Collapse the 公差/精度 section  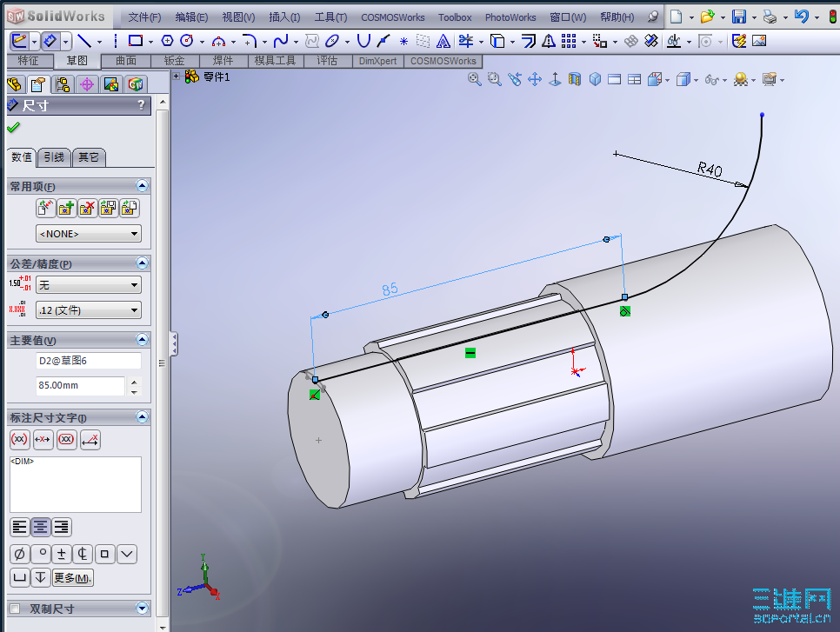pos(142,263)
